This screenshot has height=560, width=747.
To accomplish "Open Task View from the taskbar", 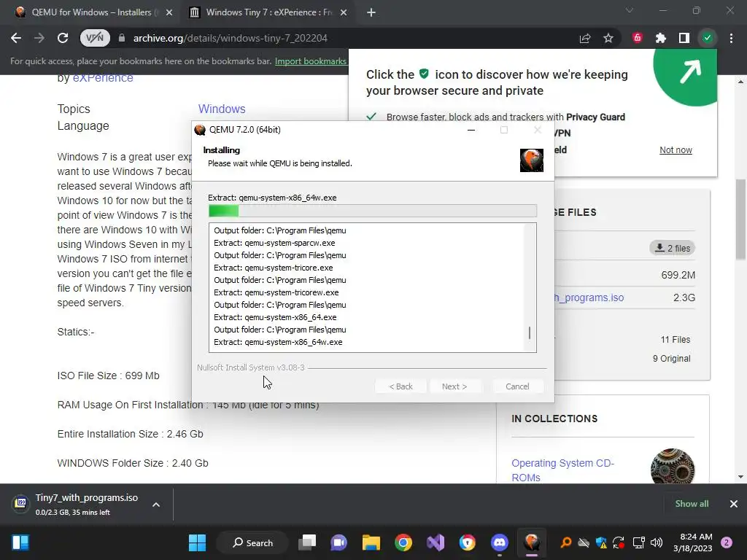I will tap(307, 542).
